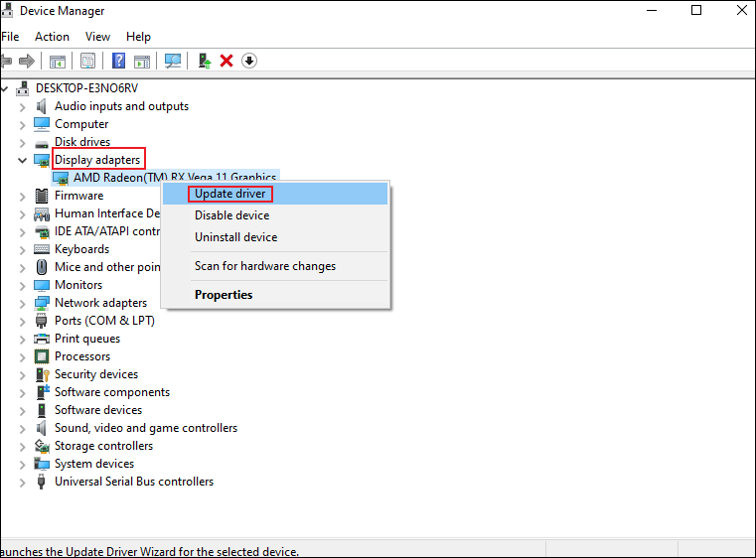
Task: Click the Properties sheet toolbar icon
Action: (x=87, y=61)
